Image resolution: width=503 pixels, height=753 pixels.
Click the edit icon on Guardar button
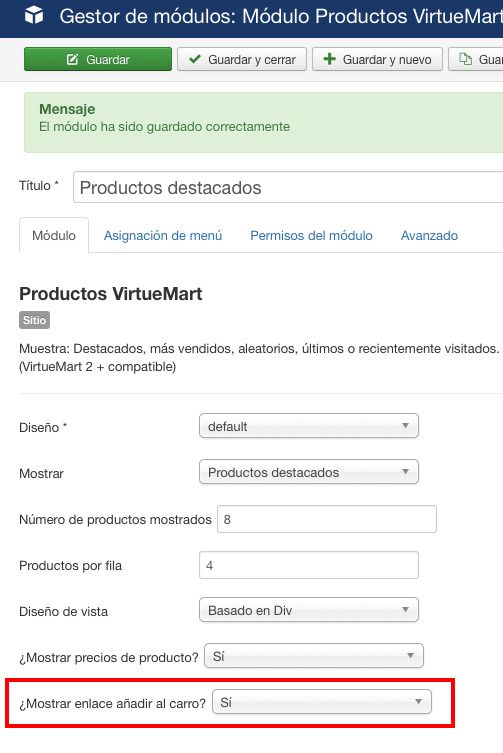point(73,60)
